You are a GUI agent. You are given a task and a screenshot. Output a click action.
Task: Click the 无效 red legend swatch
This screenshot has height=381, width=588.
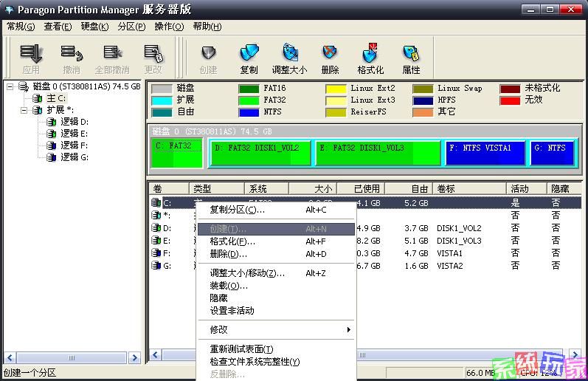tap(510, 100)
